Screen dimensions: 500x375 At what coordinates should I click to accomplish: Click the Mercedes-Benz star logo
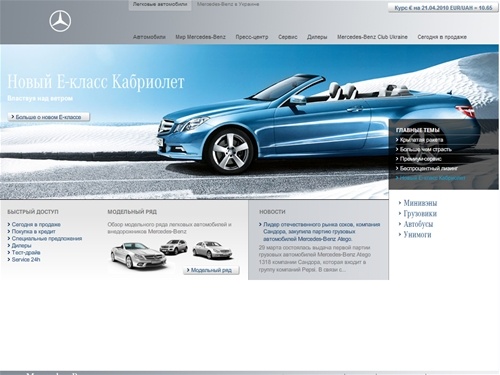pyautogui.click(x=60, y=21)
